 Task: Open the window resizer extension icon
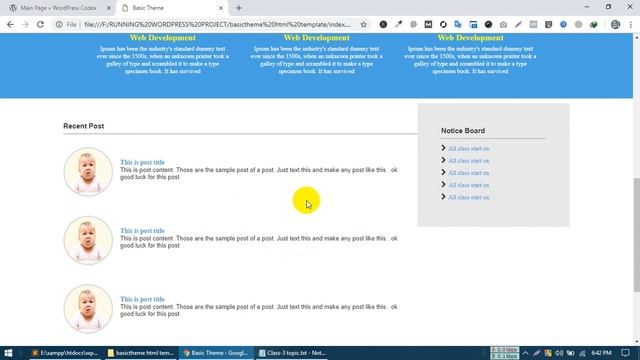473,24
